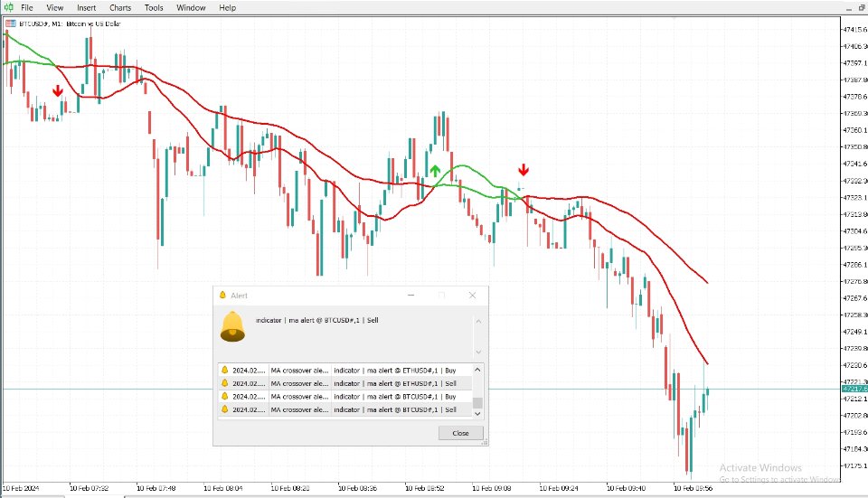
Task: Click 'MA crossover ale...' in ETHUSD Buy row
Action: pyautogui.click(x=299, y=371)
